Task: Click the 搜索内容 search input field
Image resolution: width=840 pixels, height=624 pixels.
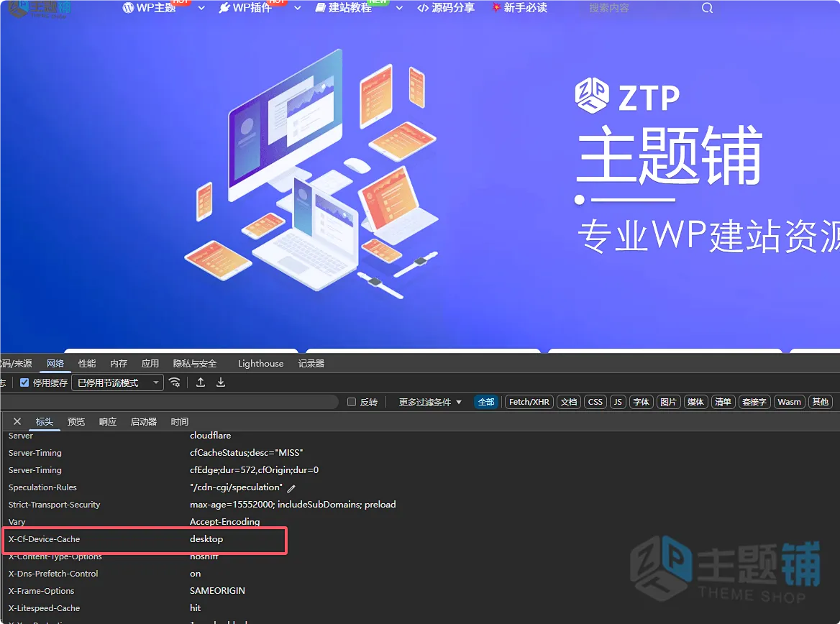Action: 640,8
